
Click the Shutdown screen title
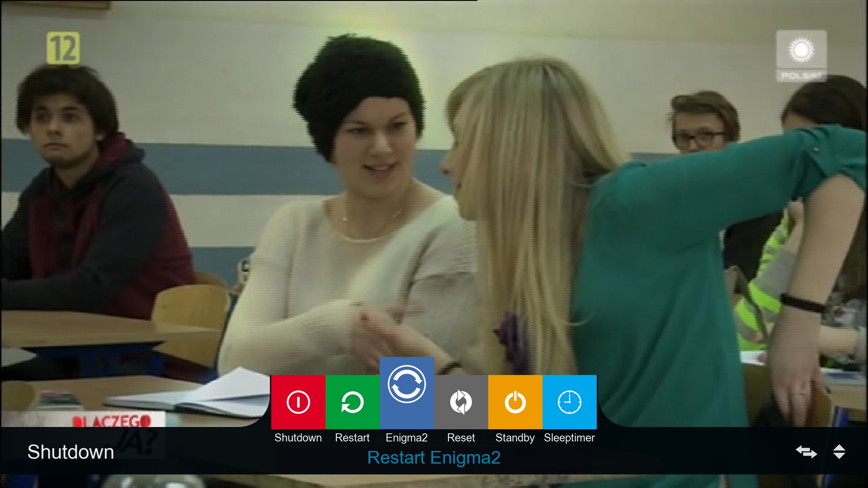(71, 452)
